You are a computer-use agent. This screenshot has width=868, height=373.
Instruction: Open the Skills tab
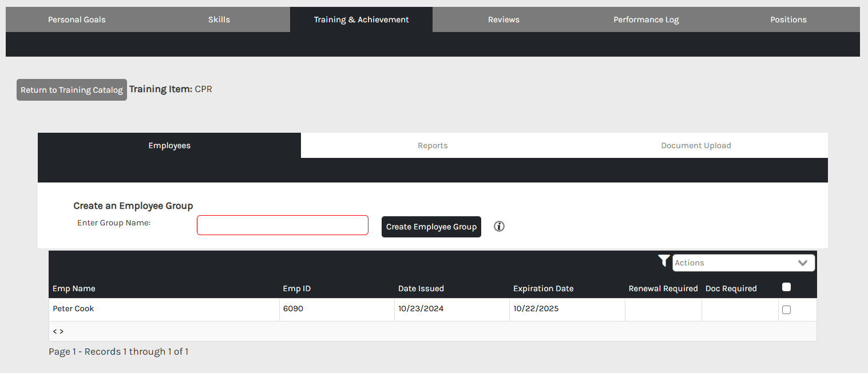219,19
